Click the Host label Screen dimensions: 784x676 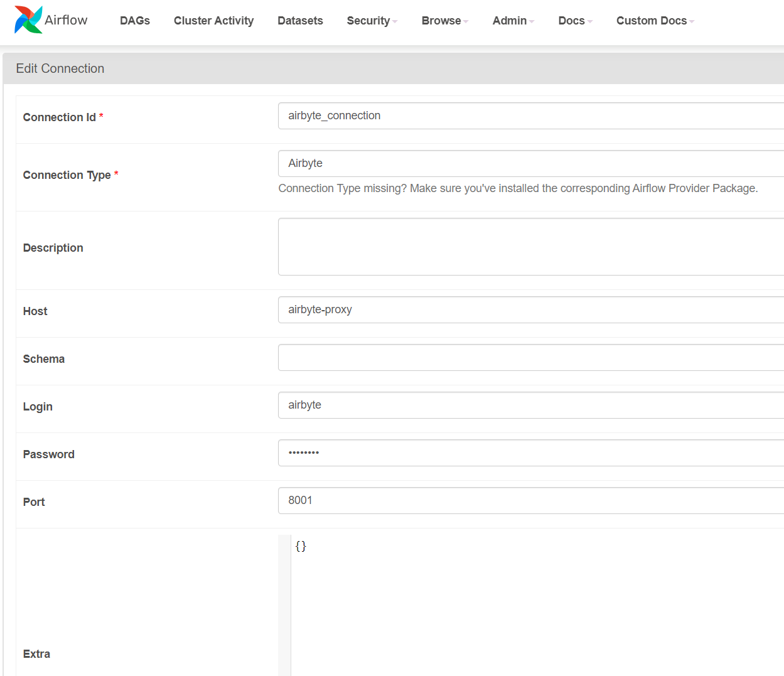click(35, 311)
